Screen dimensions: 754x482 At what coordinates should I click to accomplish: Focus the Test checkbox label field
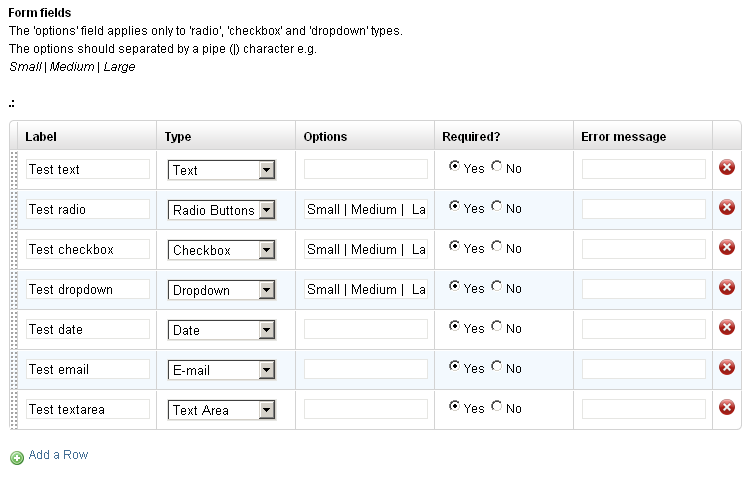88,249
